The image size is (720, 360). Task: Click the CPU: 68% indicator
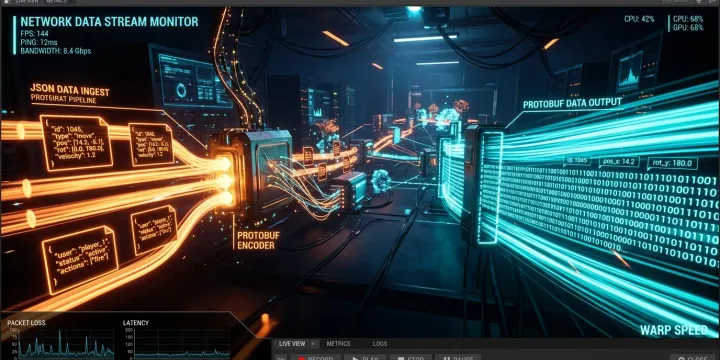(688, 19)
